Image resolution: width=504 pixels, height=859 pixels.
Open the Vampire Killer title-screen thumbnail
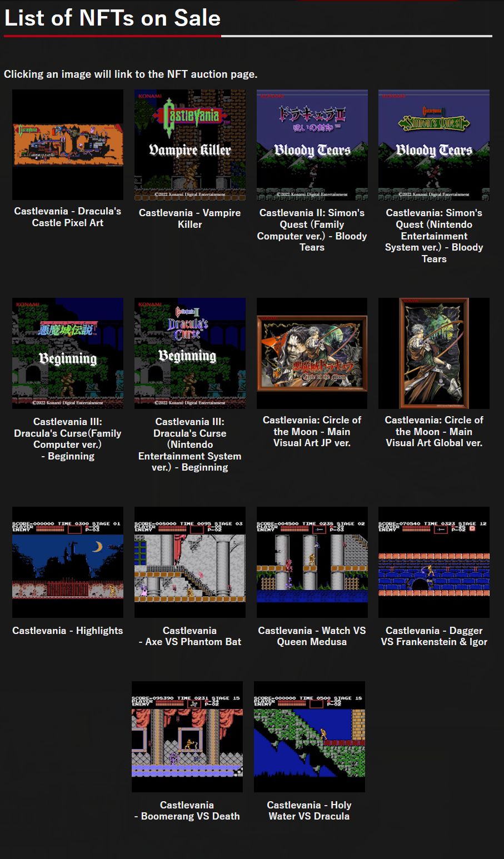[190, 145]
